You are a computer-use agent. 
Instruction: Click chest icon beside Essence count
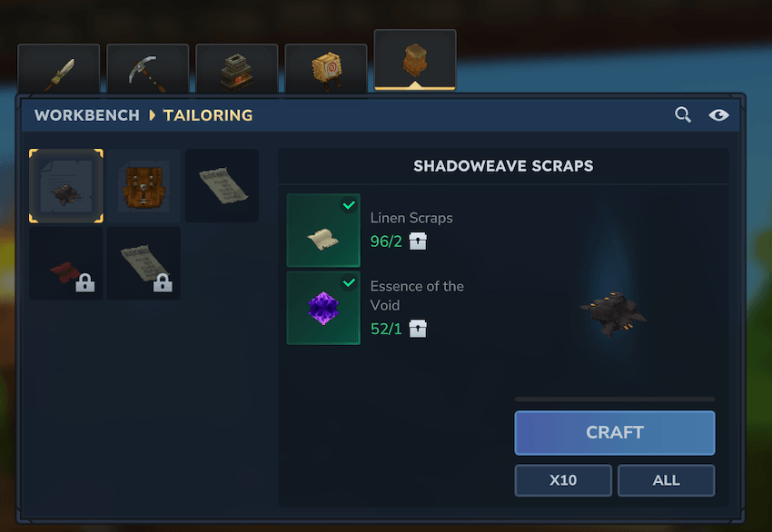tap(418, 329)
